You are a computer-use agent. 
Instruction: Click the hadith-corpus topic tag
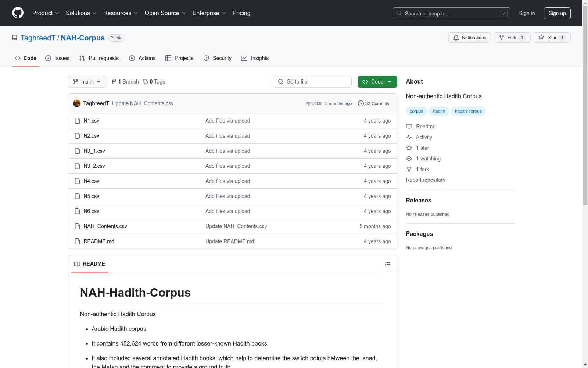pos(468,111)
